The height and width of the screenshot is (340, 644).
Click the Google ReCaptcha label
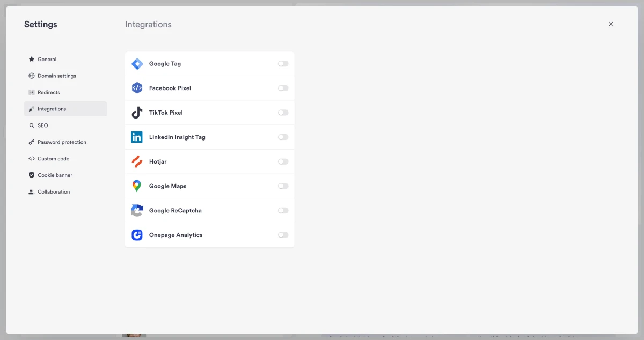pos(175,211)
